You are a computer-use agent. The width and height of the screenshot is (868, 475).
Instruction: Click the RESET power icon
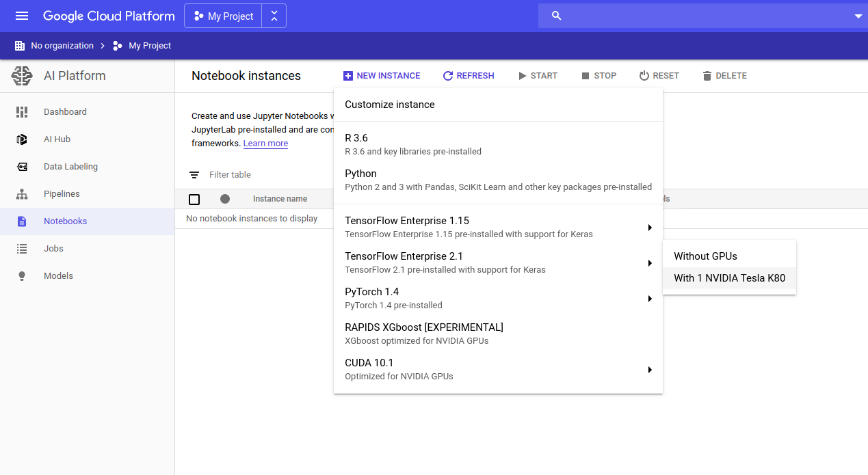pyautogui.click(x=644, y=76)
